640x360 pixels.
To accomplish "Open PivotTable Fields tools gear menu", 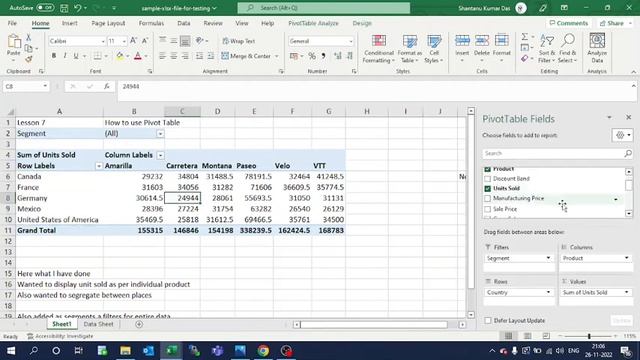I will tap(622, 135).
